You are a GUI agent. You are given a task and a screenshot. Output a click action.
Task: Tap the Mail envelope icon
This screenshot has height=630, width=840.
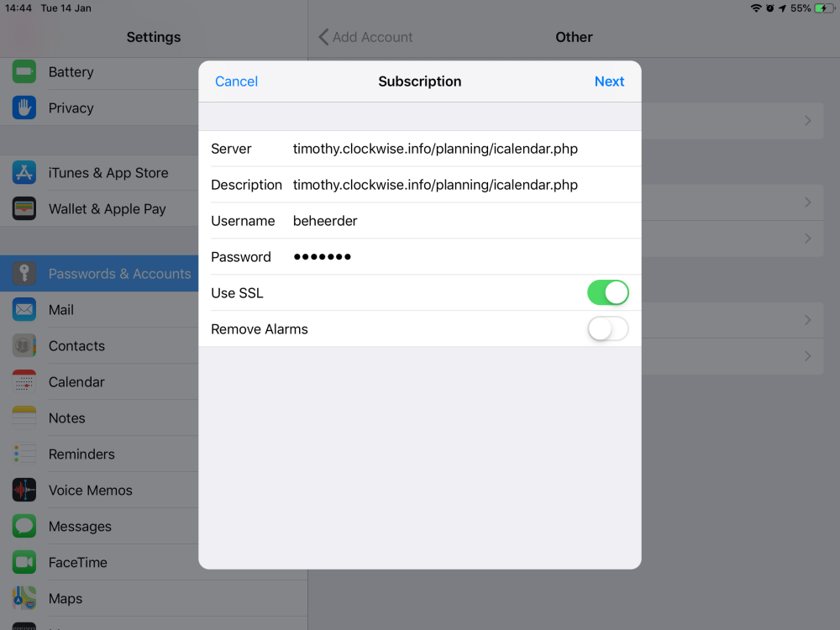[24, 310]
